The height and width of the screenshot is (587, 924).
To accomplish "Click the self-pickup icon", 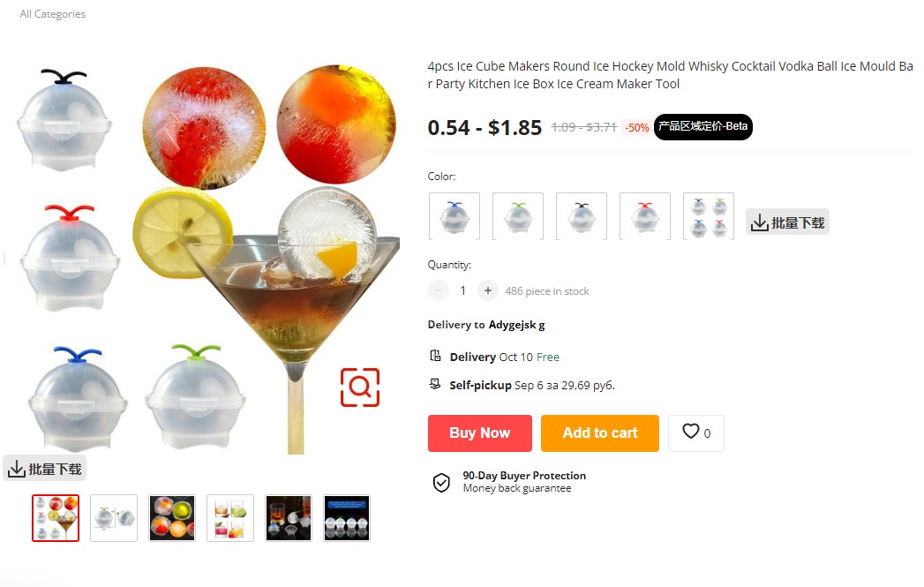I will [x=435, y=384].
